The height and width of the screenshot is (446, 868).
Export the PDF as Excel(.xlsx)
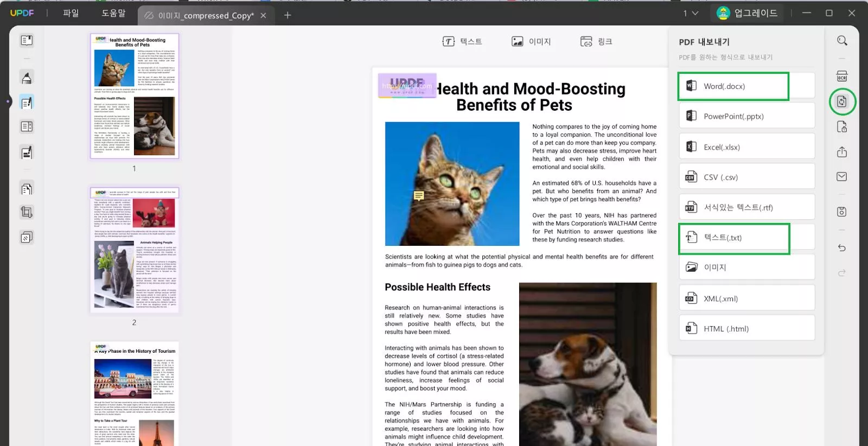pos(746,146)
